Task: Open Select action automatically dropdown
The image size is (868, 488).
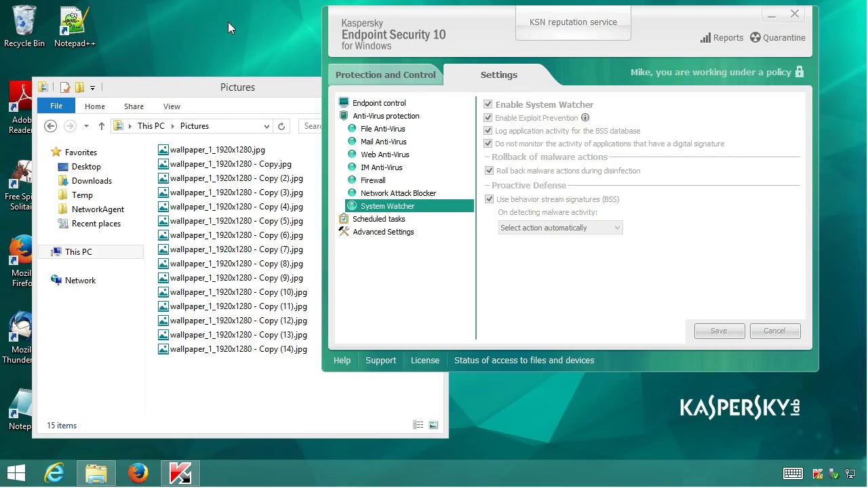Action: pos(560,228)
